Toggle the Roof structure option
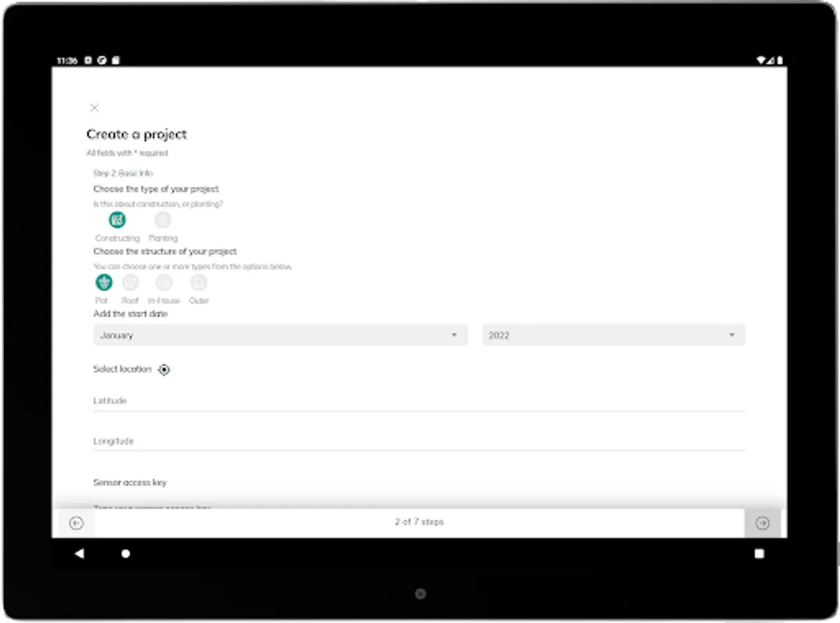This screenshot has height=623, width=840. click(x=130, y=282)
